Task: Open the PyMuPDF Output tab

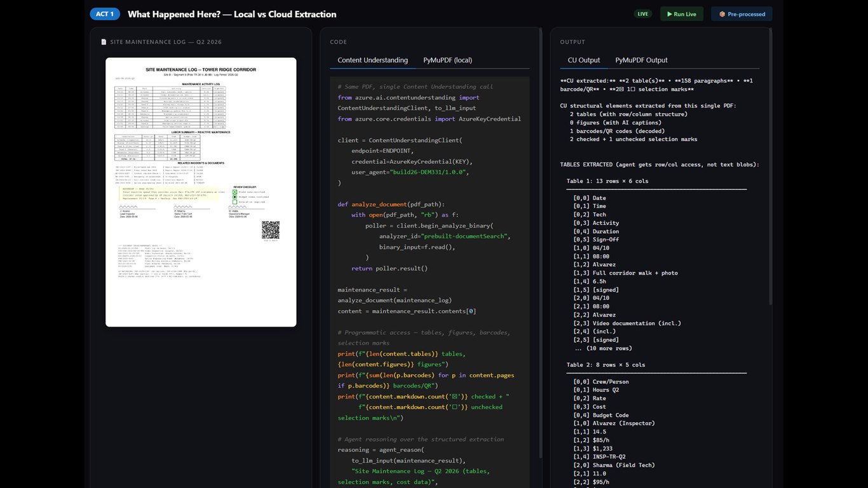Action: click(x=641, y=60)
